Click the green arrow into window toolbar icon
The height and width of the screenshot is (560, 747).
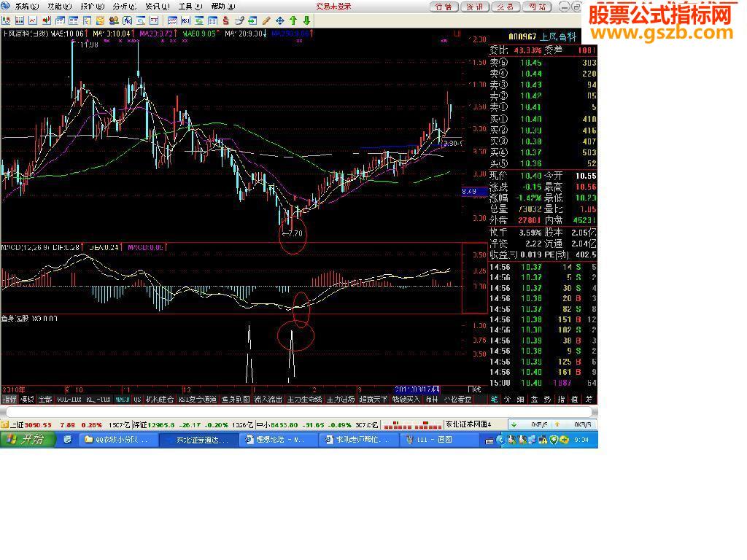click(252, 20)
